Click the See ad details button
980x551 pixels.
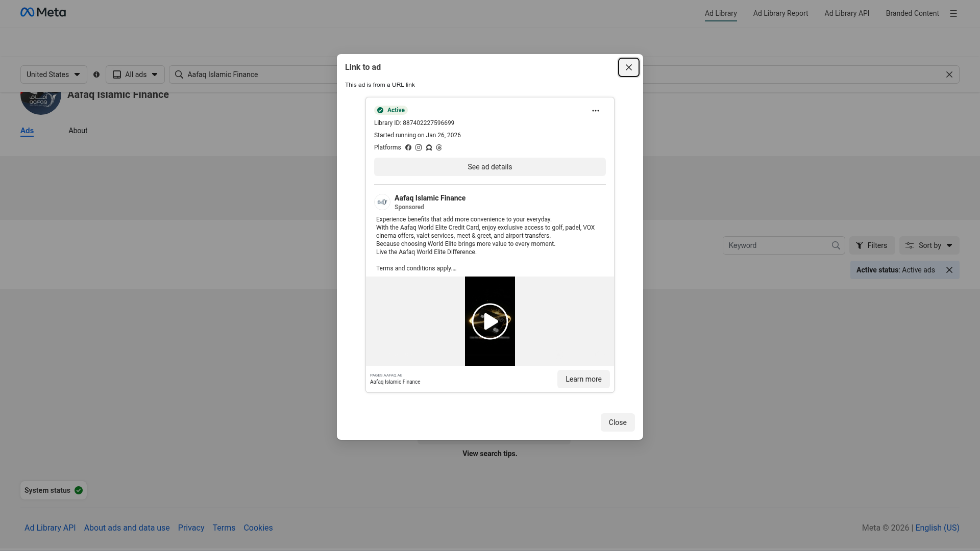click(489, 167)
